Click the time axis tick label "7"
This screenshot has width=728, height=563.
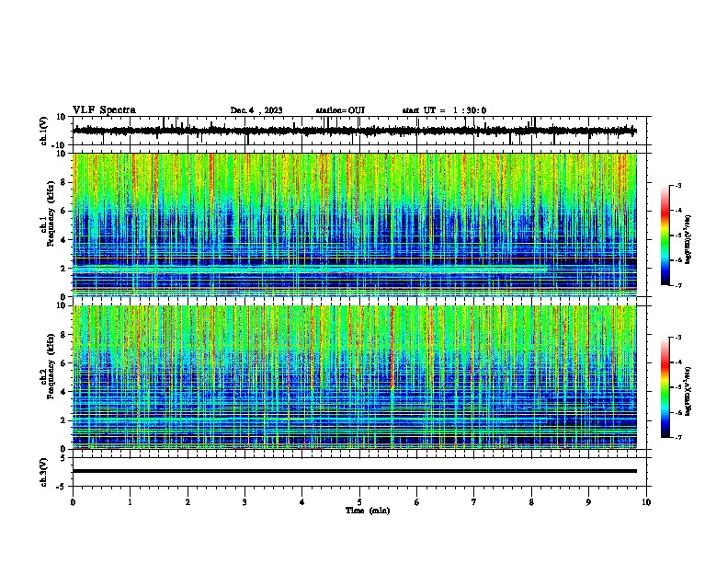click(474, 502)
